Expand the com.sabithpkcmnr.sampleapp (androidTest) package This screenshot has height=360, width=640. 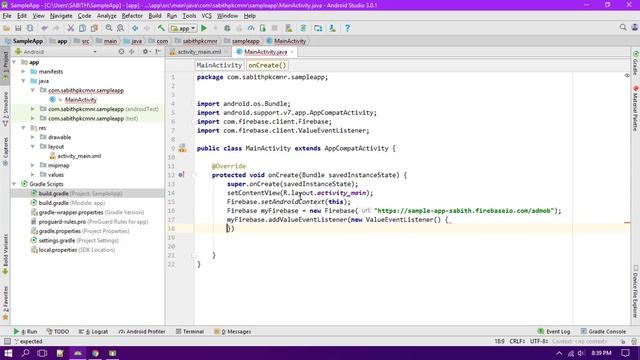click(33, 109)
